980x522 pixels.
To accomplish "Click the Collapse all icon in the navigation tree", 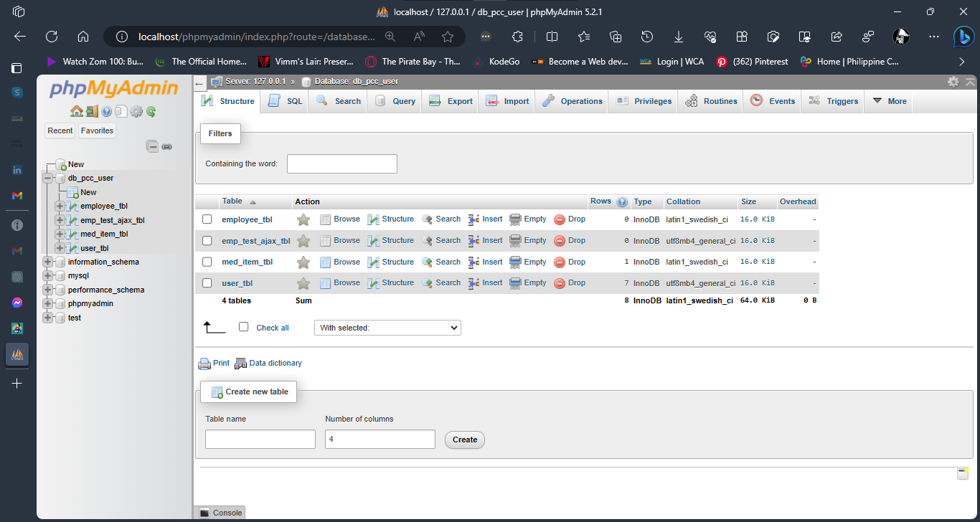I will pyautogui.click(x=153, y=146).
